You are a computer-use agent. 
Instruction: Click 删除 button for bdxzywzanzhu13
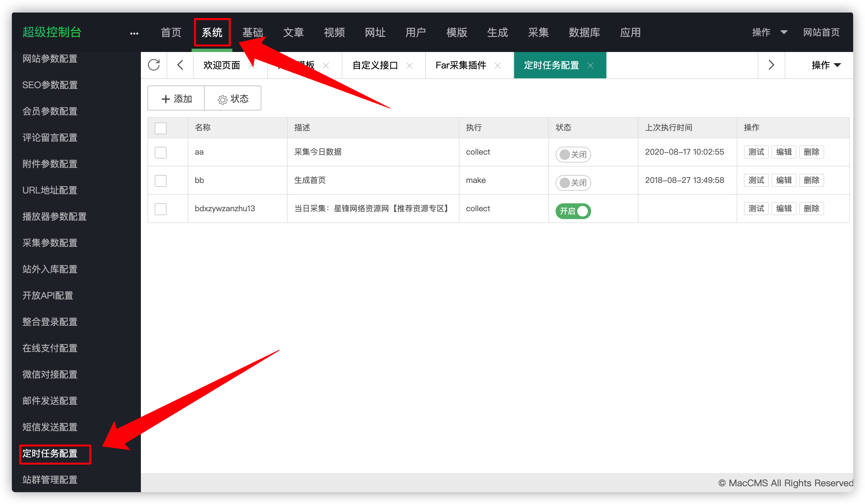pos(811,209)
